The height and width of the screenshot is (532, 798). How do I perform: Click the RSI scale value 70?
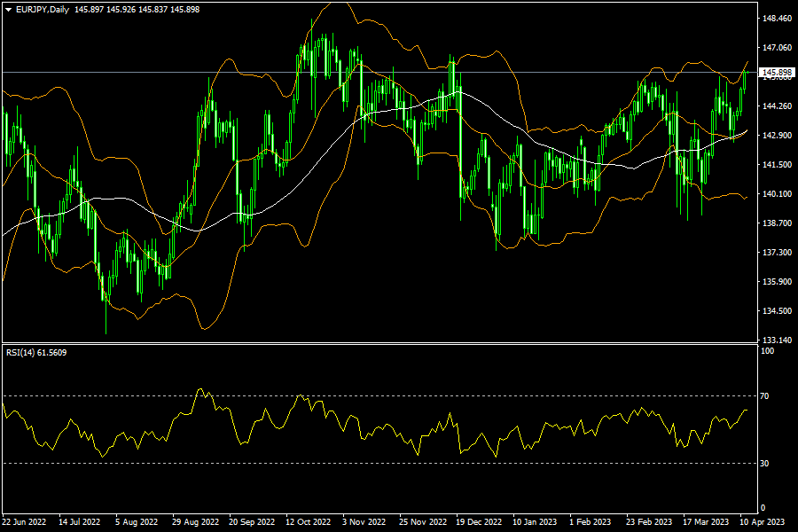tap(764, 395)
